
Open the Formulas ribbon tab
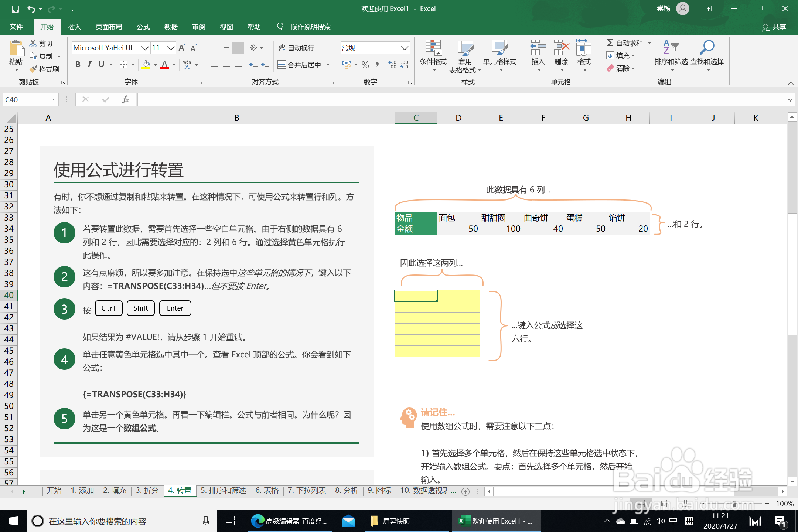143,27
